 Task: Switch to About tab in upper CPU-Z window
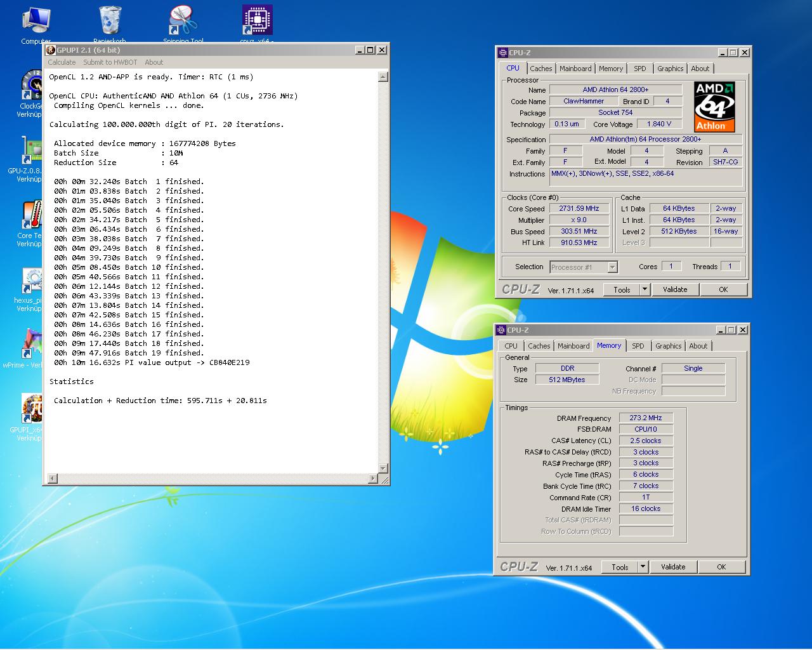(700, 69)
